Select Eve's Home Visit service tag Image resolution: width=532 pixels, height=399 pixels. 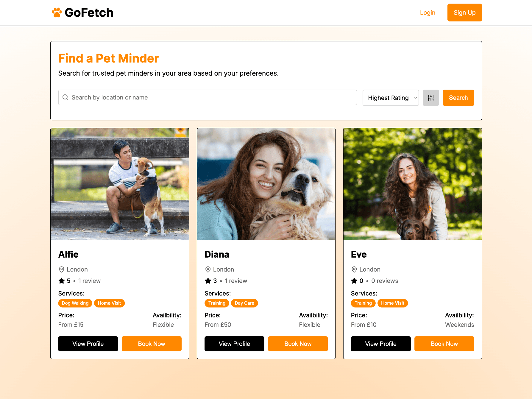(393, 303)
